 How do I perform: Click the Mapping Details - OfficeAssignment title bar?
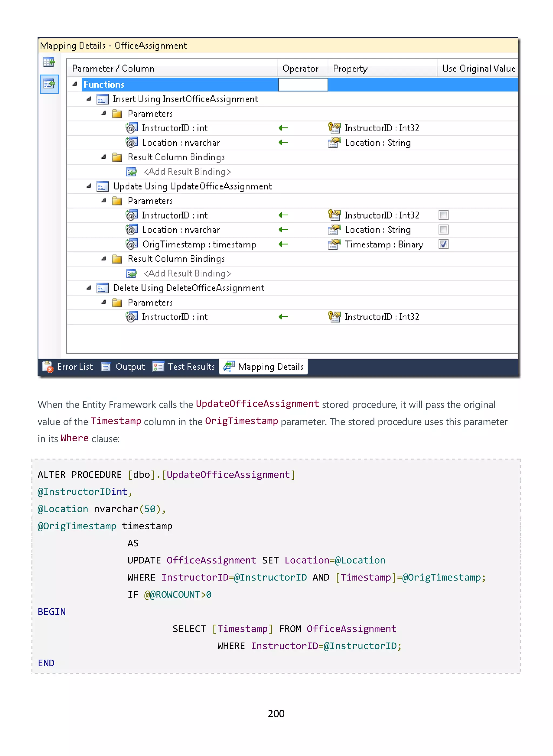coord(278,46)
